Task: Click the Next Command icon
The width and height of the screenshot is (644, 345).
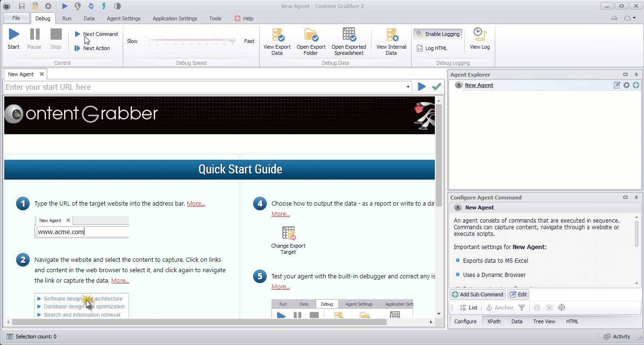Action: (78, 34)
